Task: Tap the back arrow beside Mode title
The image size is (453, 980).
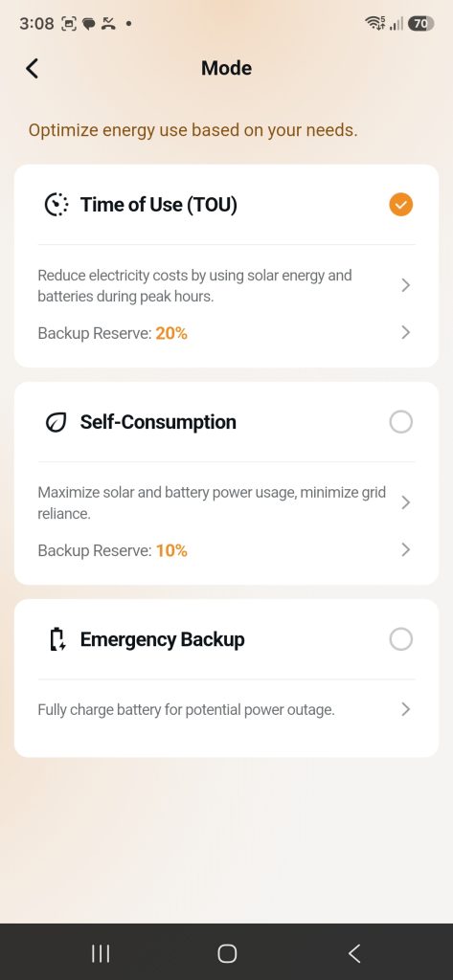Action: pyautogui.click(x=33, y=68)
